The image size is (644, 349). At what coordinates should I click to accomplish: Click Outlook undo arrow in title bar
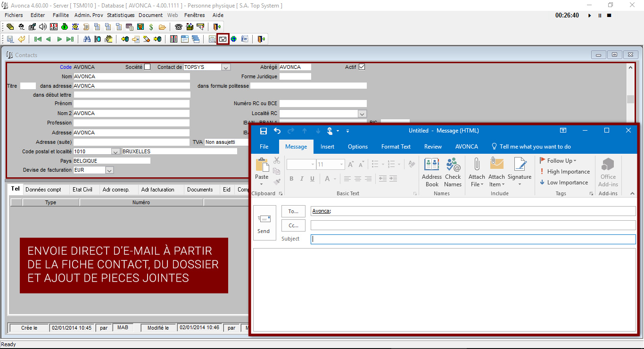tap(277, 131)
